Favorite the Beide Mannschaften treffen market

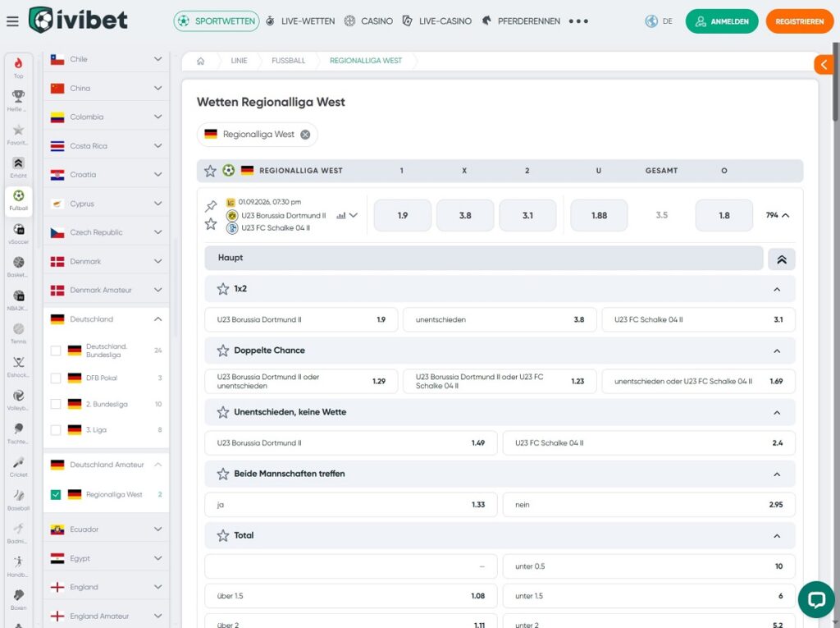(223, 474)
